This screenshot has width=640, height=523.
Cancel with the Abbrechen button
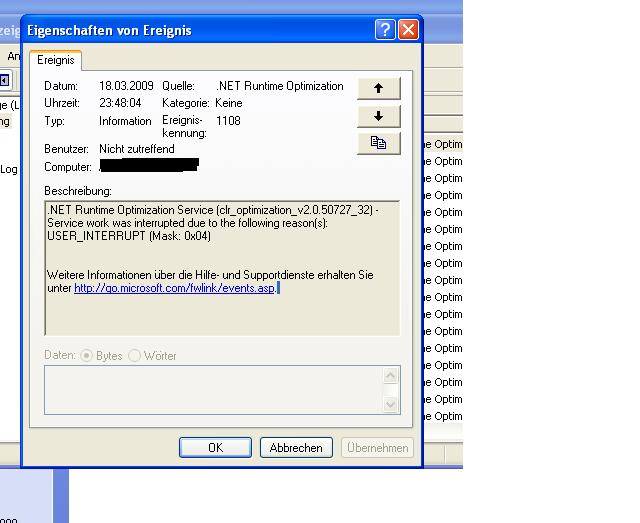[x=296, y=448]
